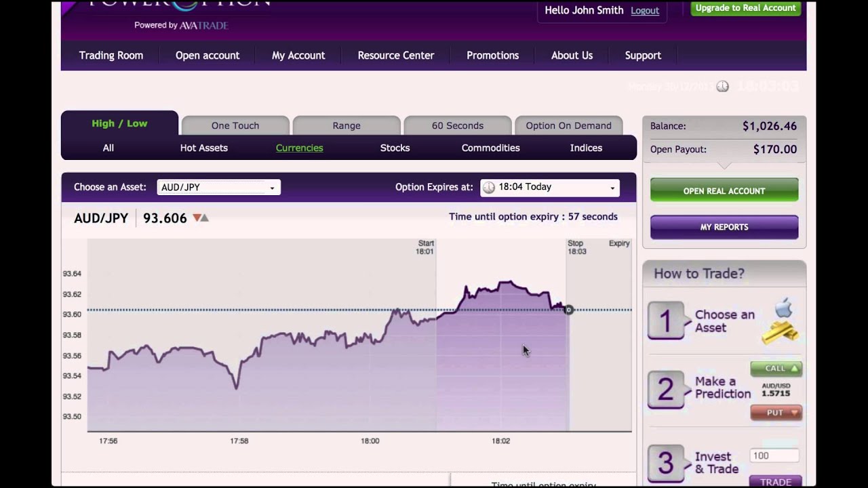The height and width of the screenshot is (488, 868).
Task: Click the OPEN REAL ACCOUNT button
Action: (724, 190)
